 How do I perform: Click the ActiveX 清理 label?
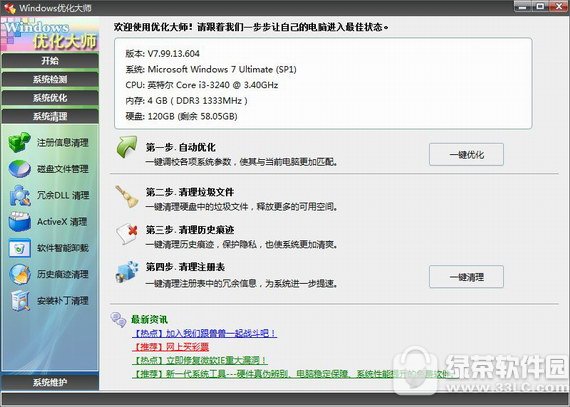pos(62,222)
